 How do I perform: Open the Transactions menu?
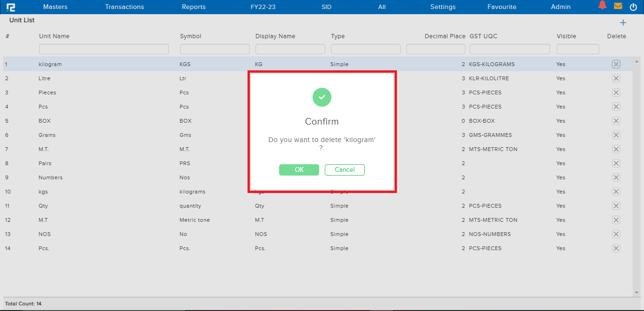click(124, 7)
